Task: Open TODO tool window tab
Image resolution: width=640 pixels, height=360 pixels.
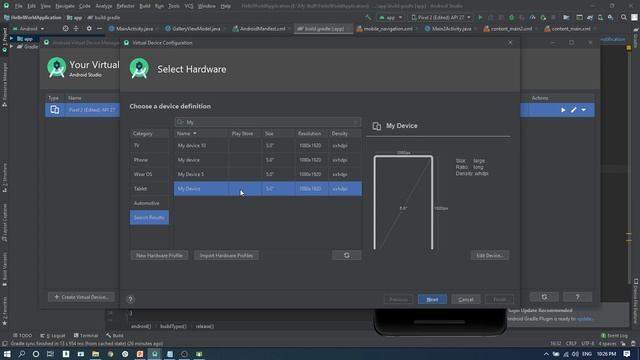Action: (x=22, y=336)
